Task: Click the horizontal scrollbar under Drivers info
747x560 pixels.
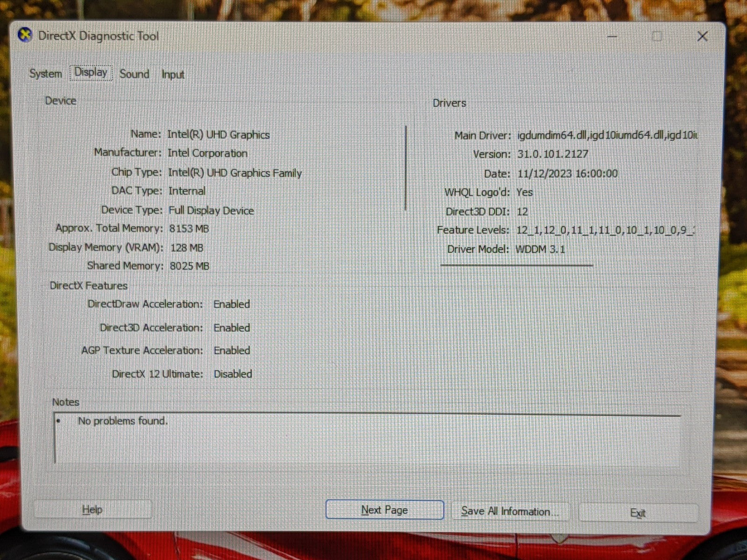Action: [x=516, y=265]
